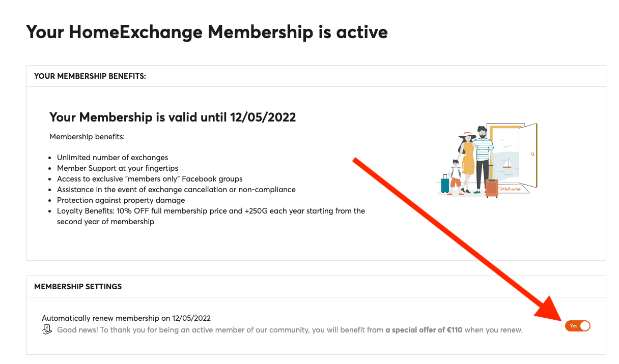Select the Your Membership Benefits section header

point(90,76)
